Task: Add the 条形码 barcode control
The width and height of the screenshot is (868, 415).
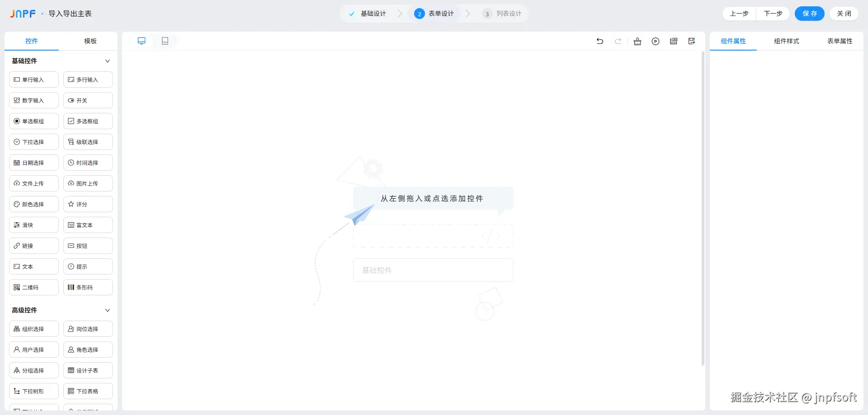Action: [88, 287]
